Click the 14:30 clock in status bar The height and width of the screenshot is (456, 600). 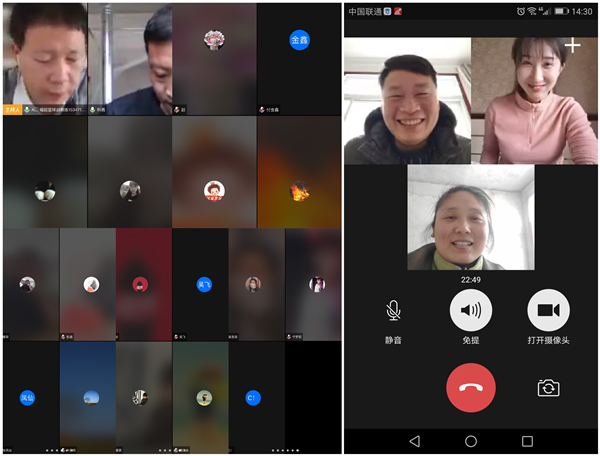tap(583, 11)
